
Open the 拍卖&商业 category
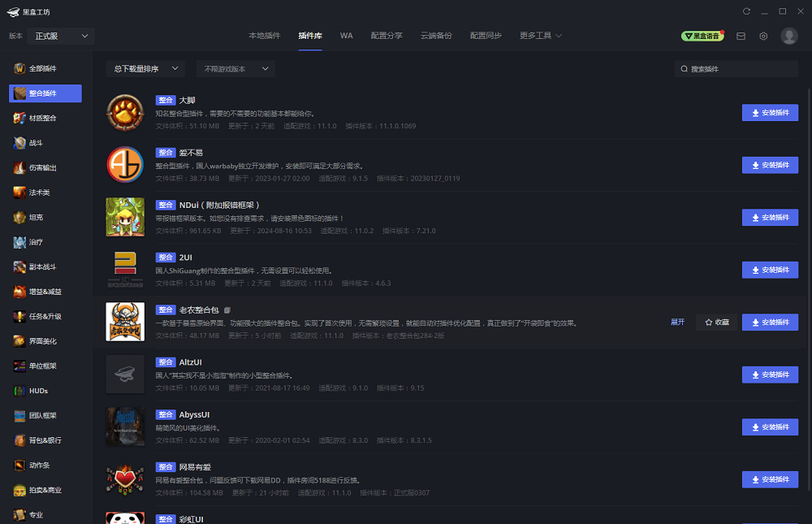(41, 490)
